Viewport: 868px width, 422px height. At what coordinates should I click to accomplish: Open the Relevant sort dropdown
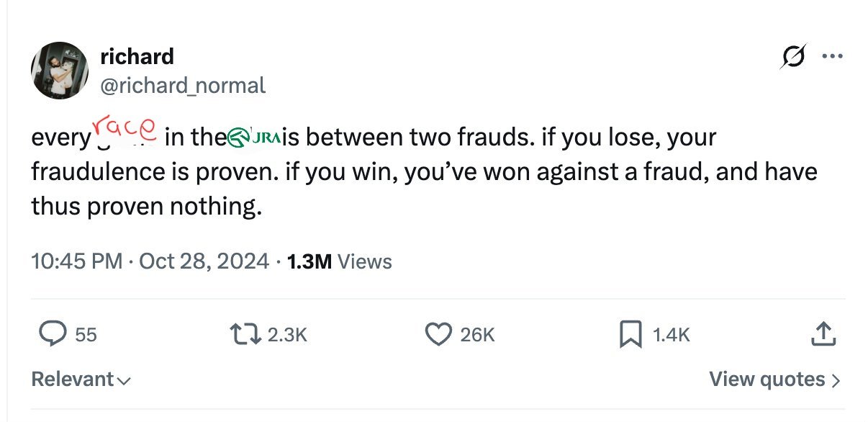coord(81,380)
